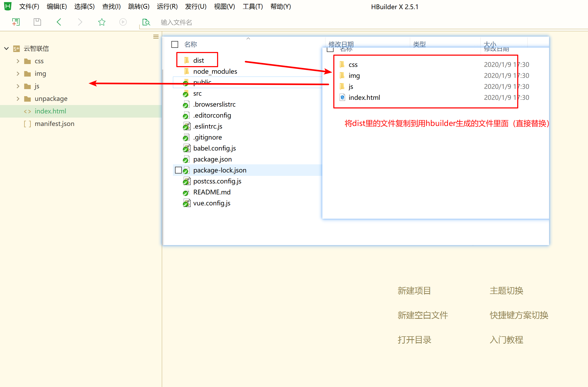Click the run/play icon in toolbar
This screenshot has height=387, width=588.
pos(123,22)
